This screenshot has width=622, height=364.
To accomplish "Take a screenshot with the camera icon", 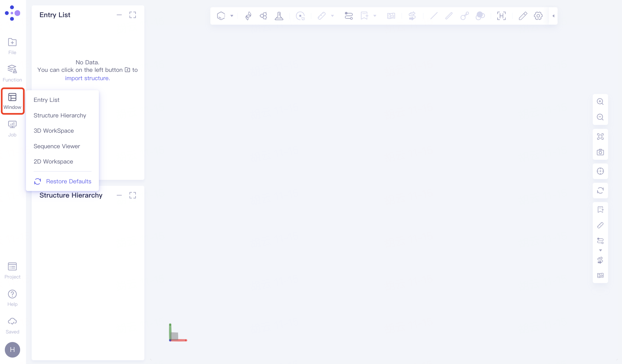I will click(600, 152).
